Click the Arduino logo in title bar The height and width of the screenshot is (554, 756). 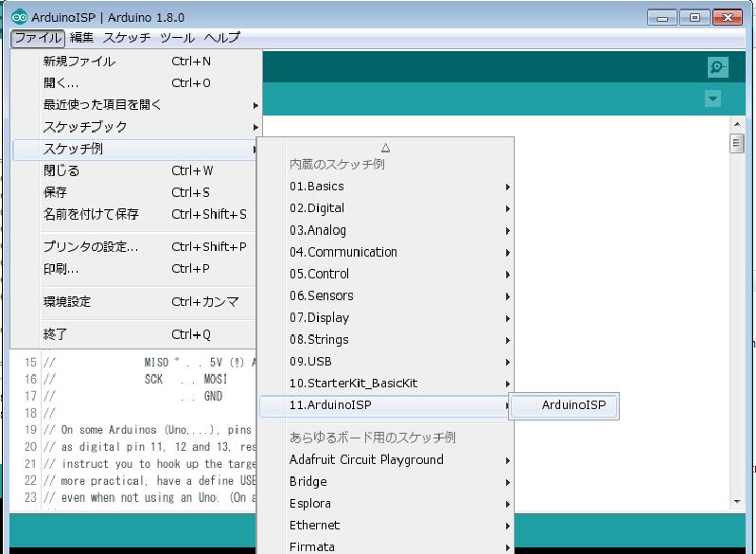[19, 18]
